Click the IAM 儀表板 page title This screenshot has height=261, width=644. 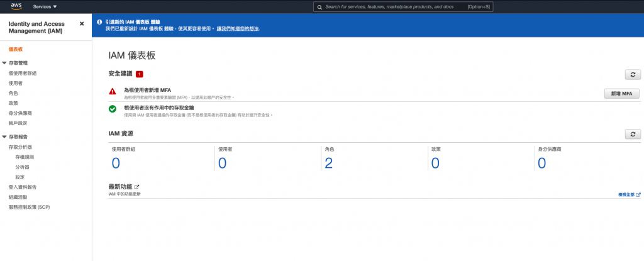click(132, 55)
